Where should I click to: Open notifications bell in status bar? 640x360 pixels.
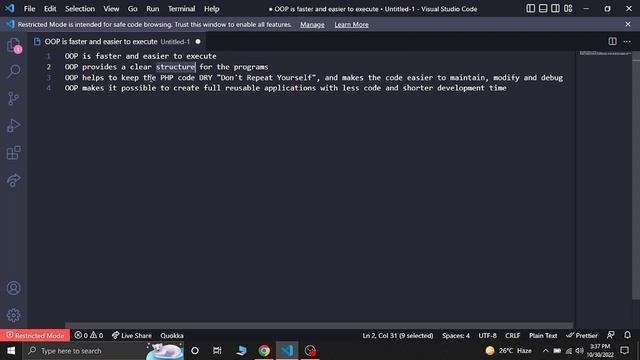(627, 335)
